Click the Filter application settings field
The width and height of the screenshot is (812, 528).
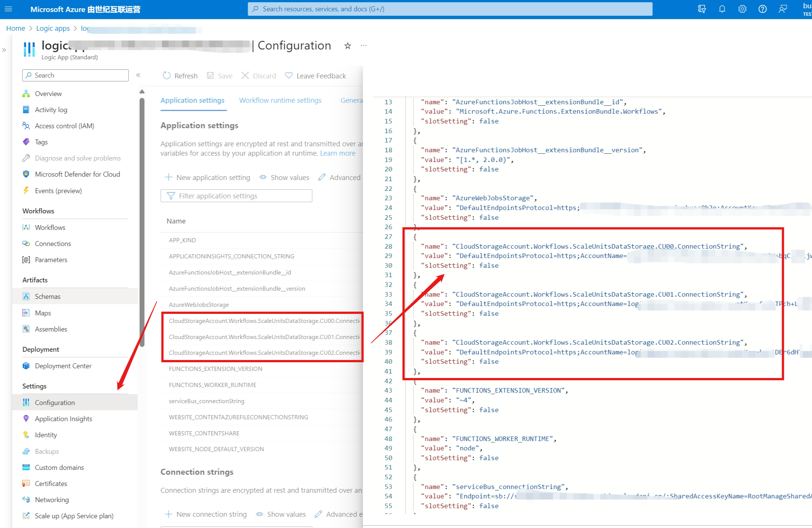236,196
